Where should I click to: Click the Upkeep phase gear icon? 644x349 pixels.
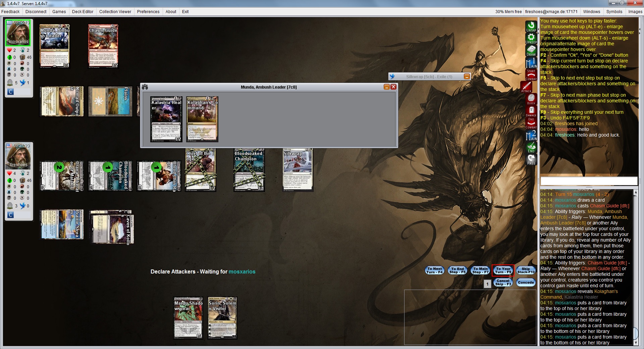point(531,38)
